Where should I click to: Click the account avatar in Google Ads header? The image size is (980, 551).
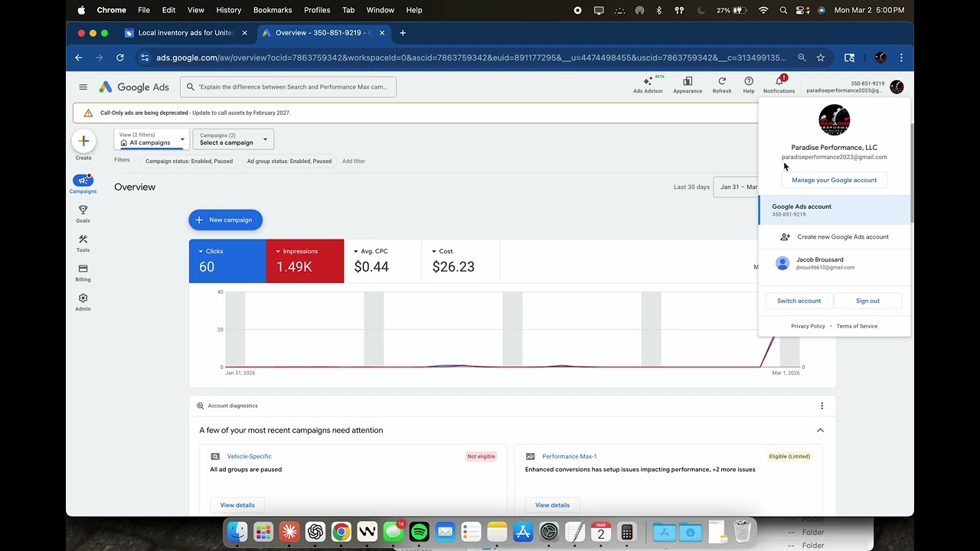pos(897,87)
